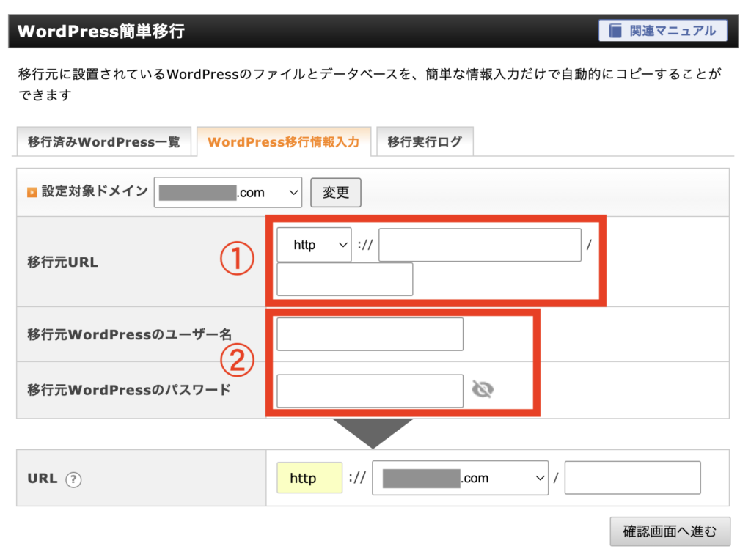This screenshot has height=560, width=751.
Task: Open the 設定対象ドメイン dropdown
Action: pyautogui.click(x=228, y=193)
